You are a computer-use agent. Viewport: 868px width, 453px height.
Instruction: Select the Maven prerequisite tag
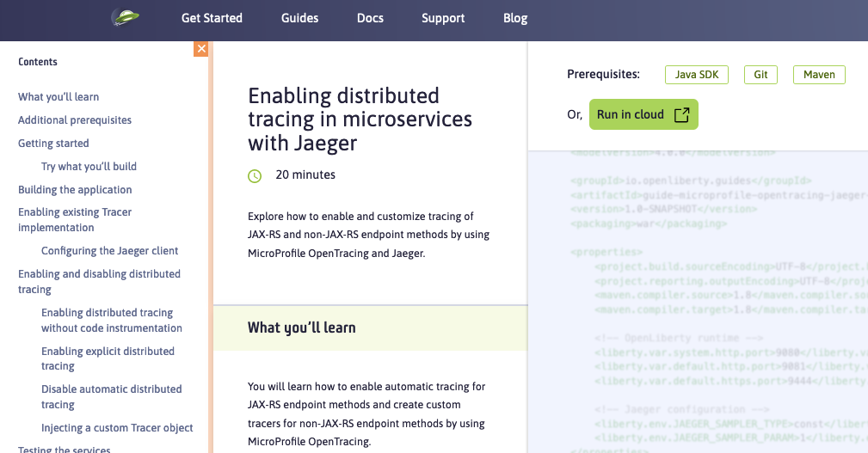point(819,75)
